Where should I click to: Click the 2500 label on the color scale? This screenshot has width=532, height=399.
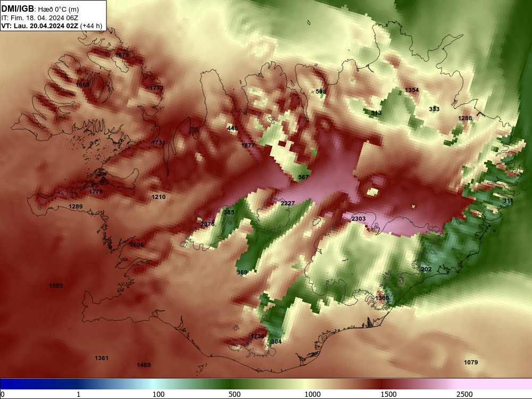[x=464, y=394]
